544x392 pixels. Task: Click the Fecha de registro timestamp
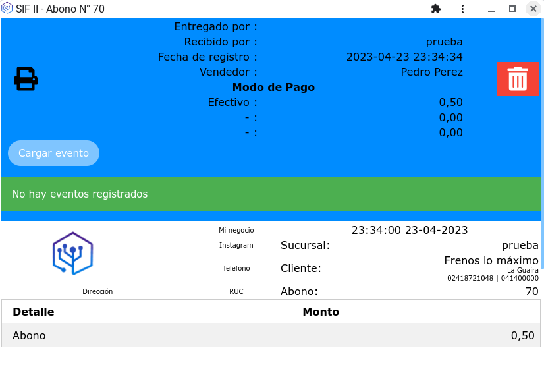click(x=405, y=57)
